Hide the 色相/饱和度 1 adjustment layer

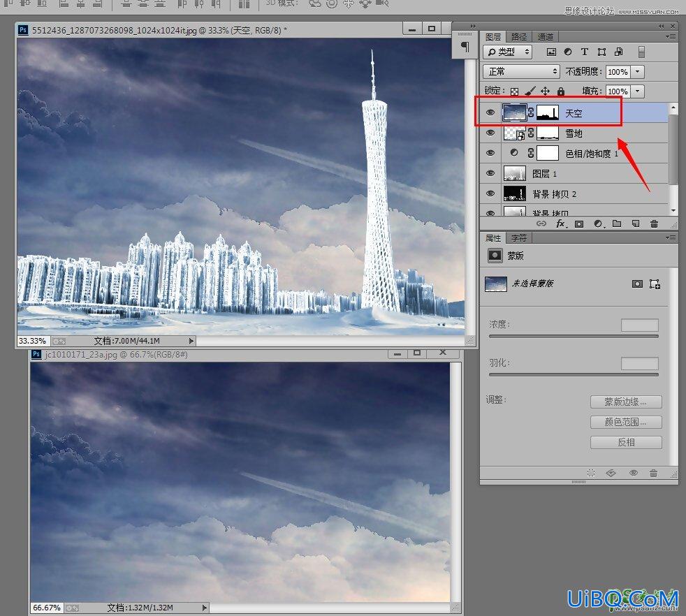(x=490, y=153)
